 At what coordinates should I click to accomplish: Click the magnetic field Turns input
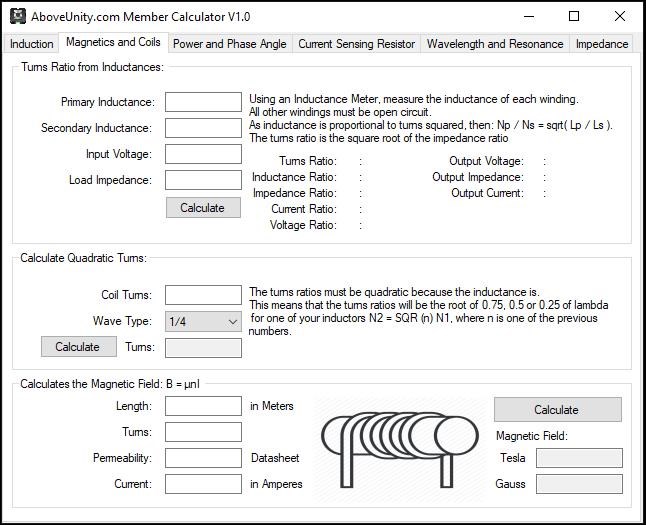pos(203,432)
